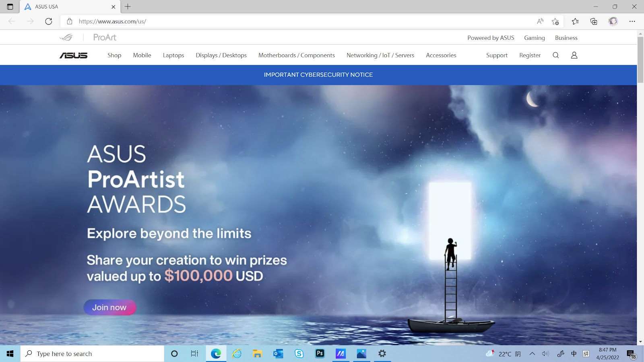Image resolution: width=644 pixels, height=362 pixels.
Task: Click the browser forward arrow
Action: click(30, 21)
